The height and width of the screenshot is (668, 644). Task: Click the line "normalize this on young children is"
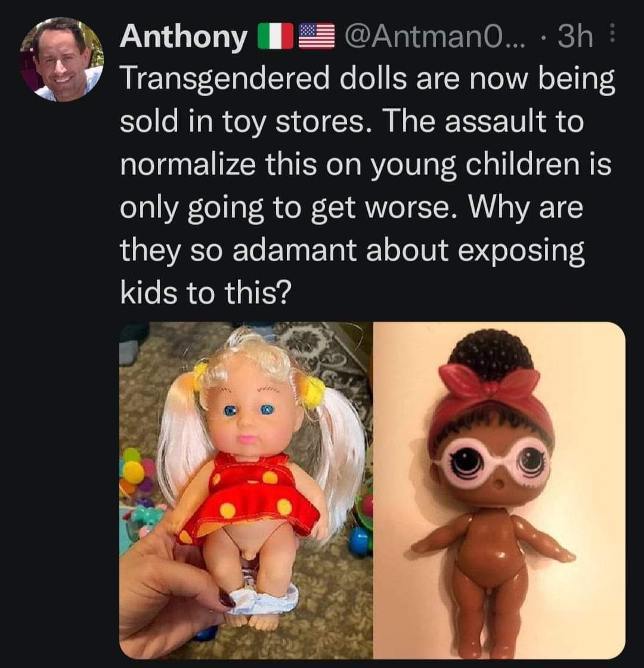[366, 165]
